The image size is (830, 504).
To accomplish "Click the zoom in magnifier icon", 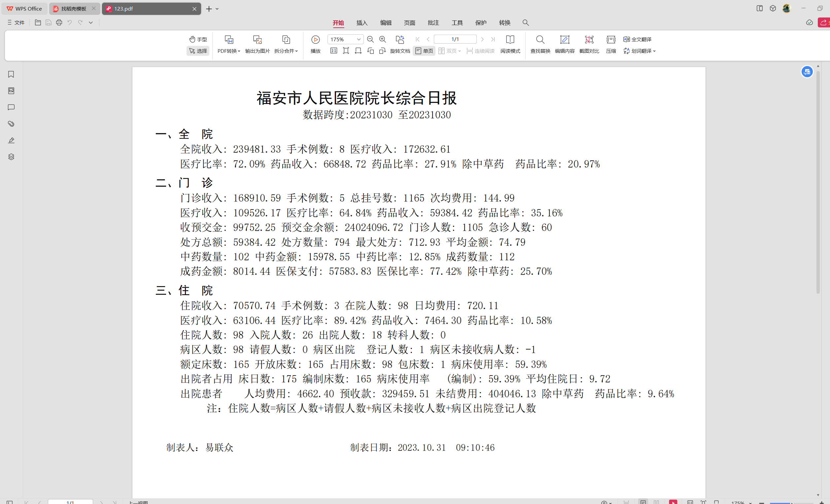I will click(x=382, y=39).
